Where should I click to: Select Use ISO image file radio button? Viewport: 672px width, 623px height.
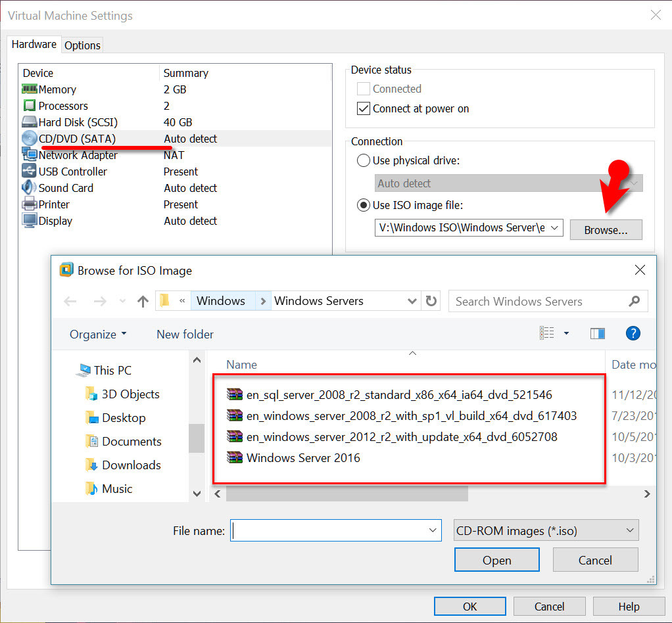[363, 205]
